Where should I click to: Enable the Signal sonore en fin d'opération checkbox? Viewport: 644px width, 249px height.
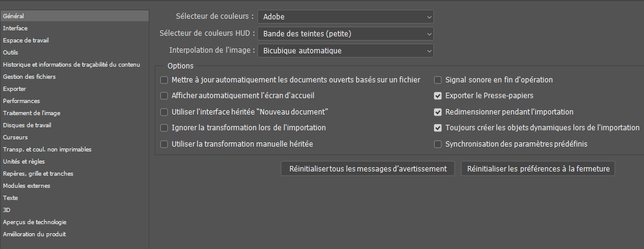click(438, 80)
